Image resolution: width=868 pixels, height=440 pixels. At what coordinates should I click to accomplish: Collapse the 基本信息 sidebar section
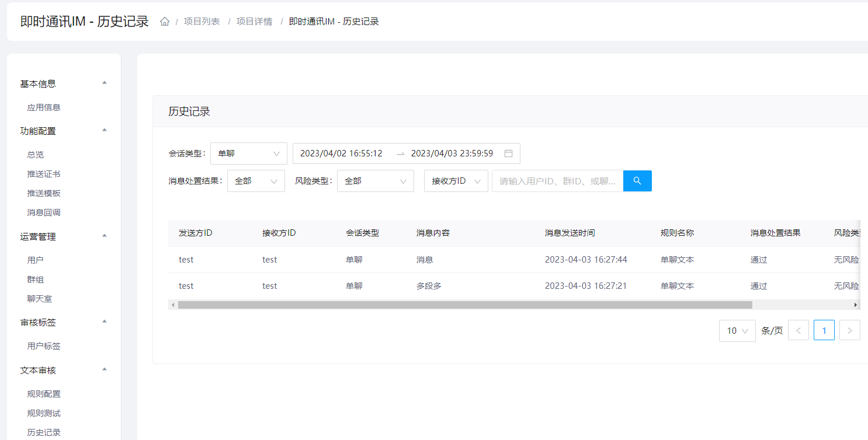[105, 83]
